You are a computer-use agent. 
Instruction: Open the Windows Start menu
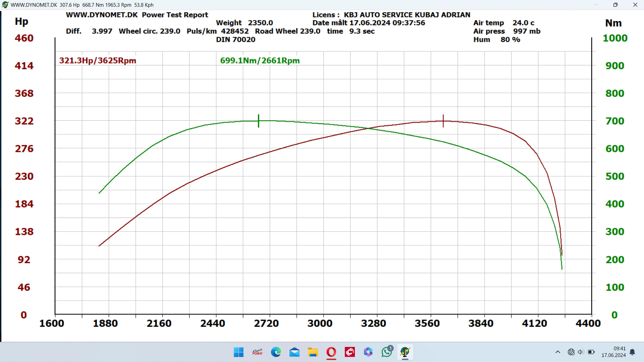pyautogui.click(x=238, y=352)
